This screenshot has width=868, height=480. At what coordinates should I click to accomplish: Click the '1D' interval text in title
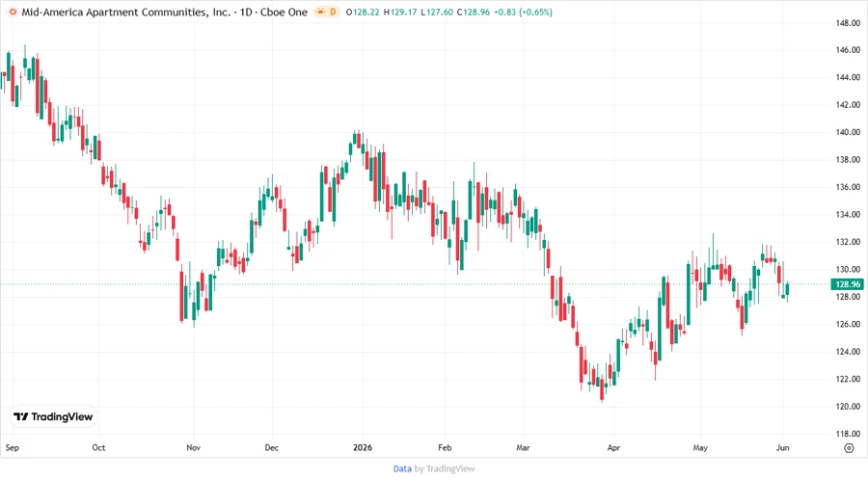tap(246, 13)
